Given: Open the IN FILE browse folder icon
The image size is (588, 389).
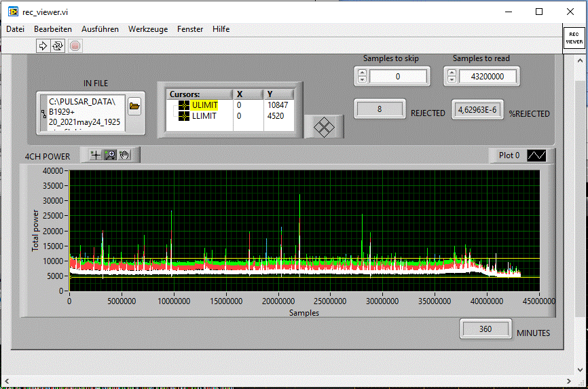Looking at the screenshot, I should 134,106.
